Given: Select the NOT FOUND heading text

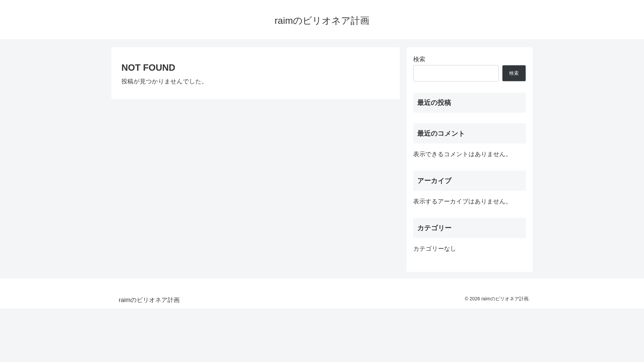Looking at the screenshot, I should [148, 67].
